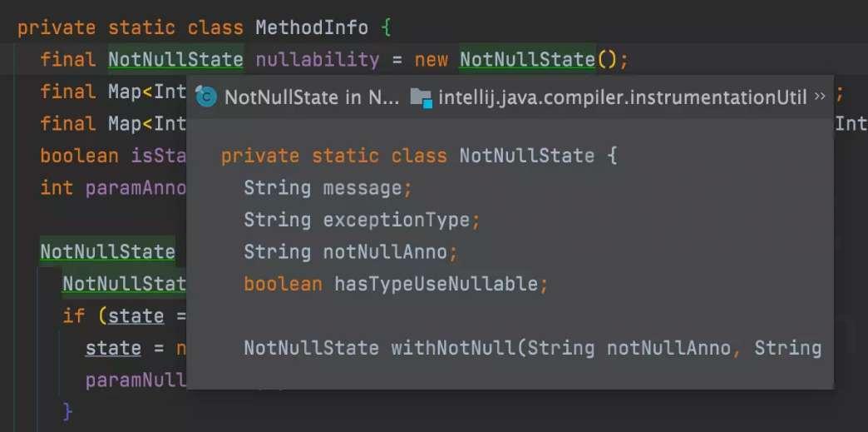This screenshot has width=868, height=432.
Task: Click the boolean keyword before hasTypeUseNullable
Action: coord(283,284)
